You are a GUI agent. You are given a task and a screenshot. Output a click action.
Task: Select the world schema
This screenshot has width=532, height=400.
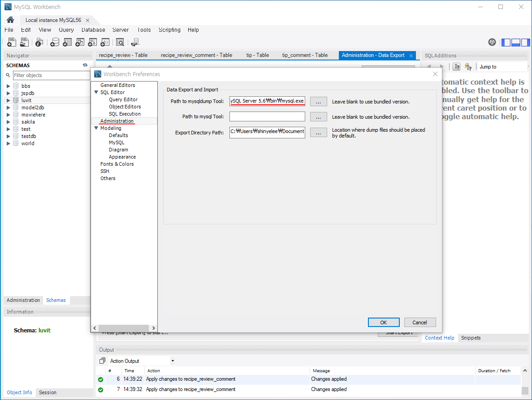coord(28,143)
